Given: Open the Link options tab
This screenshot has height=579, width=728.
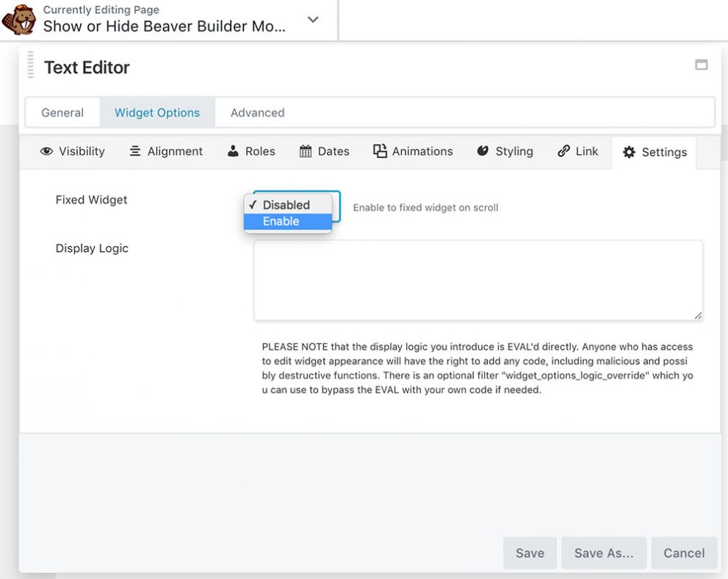Looking at the screenshot, I should point(577,151).
